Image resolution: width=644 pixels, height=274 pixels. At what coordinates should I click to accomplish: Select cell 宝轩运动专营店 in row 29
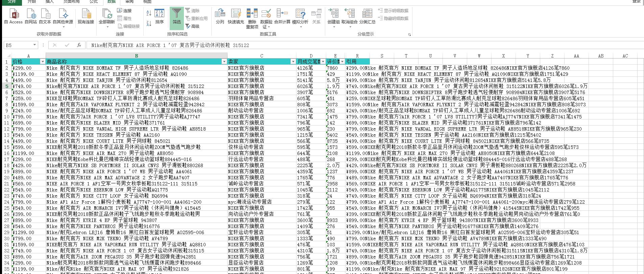click(x=262, y=232)
